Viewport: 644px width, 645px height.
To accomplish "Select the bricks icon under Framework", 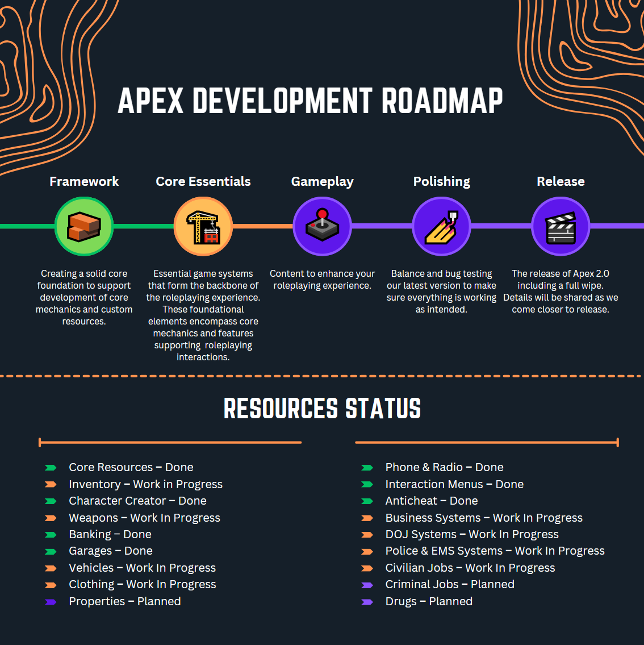I will [x=84, y=226].
